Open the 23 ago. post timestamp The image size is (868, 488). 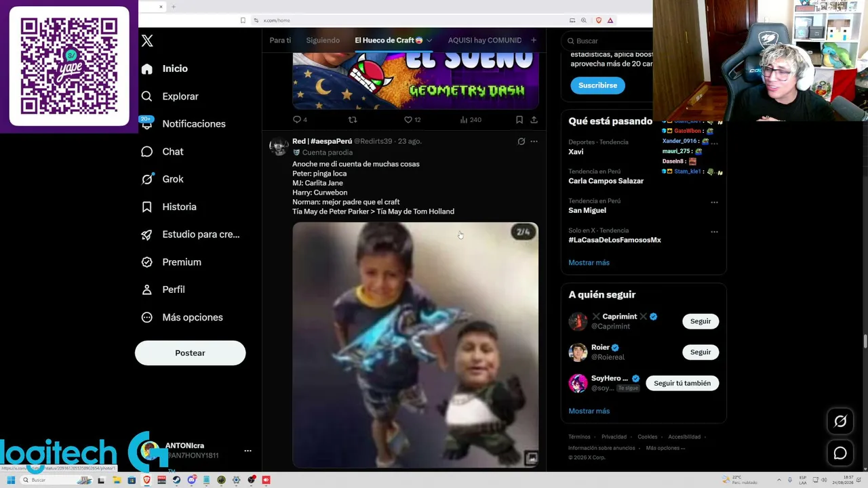coord(410,142)
